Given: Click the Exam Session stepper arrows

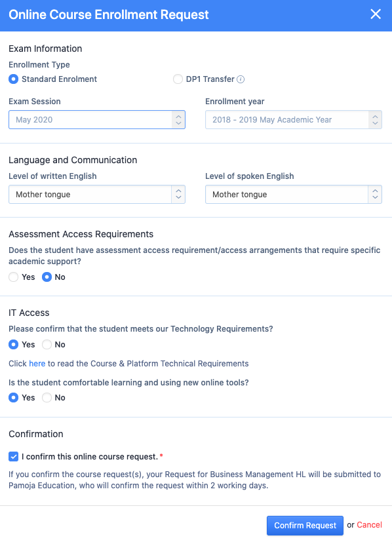Looking at the screenshot, I should coord(178,120).
